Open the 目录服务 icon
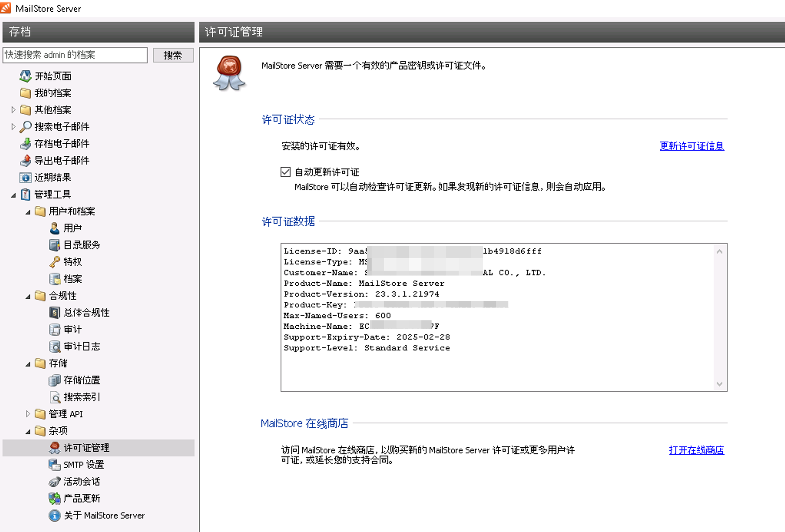The width and height of the screenshot is (785, 532). tap(55, 245)
